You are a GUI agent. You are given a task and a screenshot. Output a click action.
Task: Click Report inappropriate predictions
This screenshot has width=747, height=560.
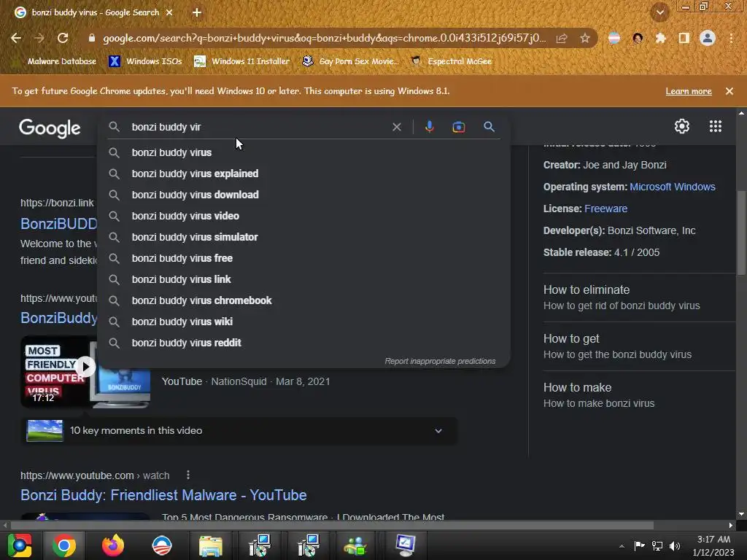click(440, 361)
